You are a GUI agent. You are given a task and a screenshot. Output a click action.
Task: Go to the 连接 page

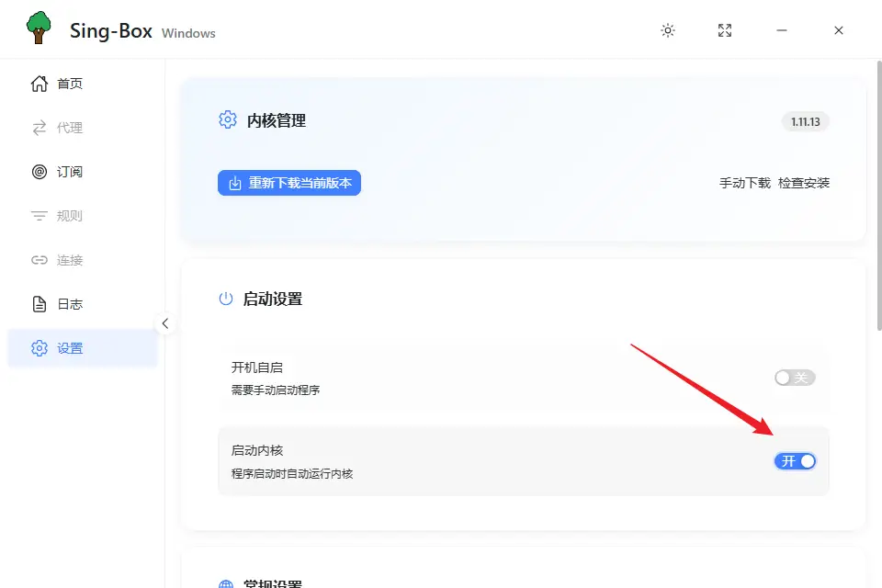pyautogui.click(x=70, y=260)
